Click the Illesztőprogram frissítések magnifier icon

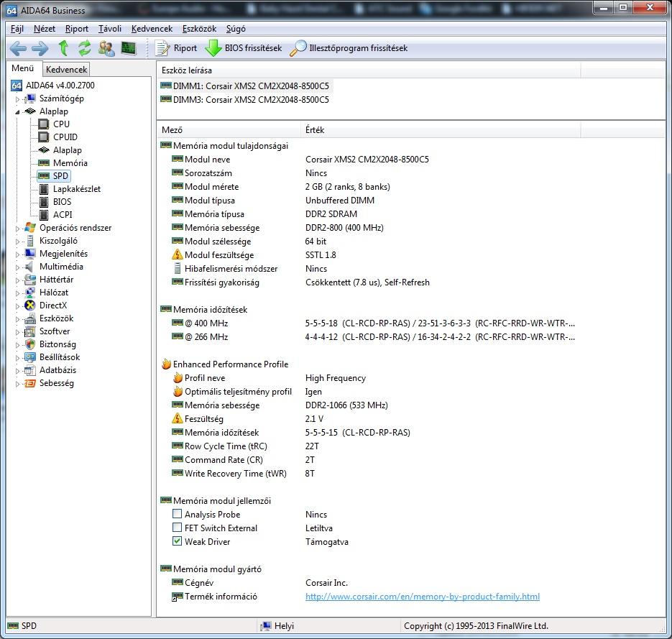(298, 48)
